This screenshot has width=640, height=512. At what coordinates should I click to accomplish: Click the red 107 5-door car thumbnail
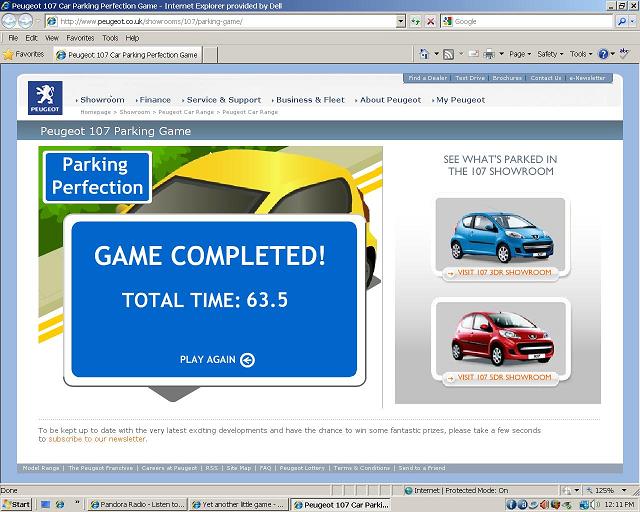[x=498, y=336]
